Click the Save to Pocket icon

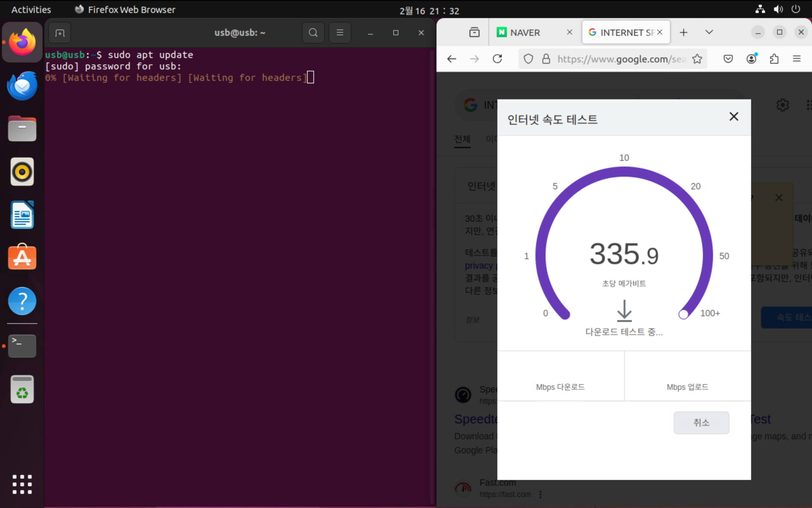click(x=728, y=59)
